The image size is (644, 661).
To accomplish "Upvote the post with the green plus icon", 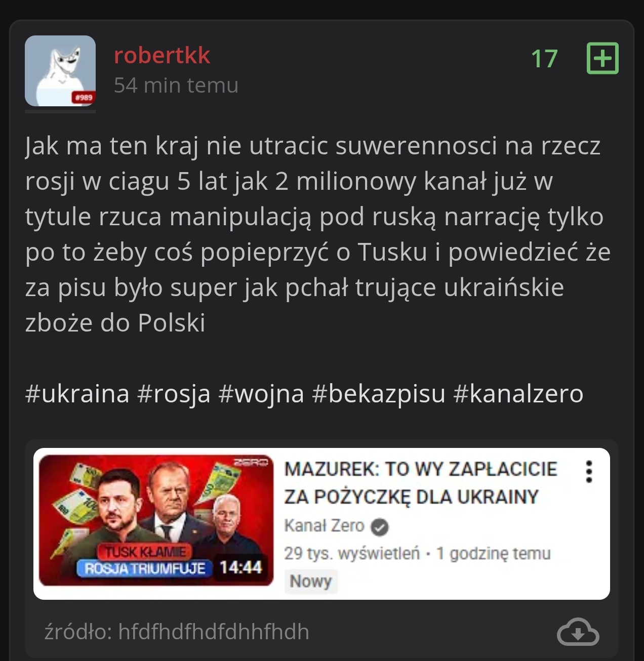I will 602,58.
